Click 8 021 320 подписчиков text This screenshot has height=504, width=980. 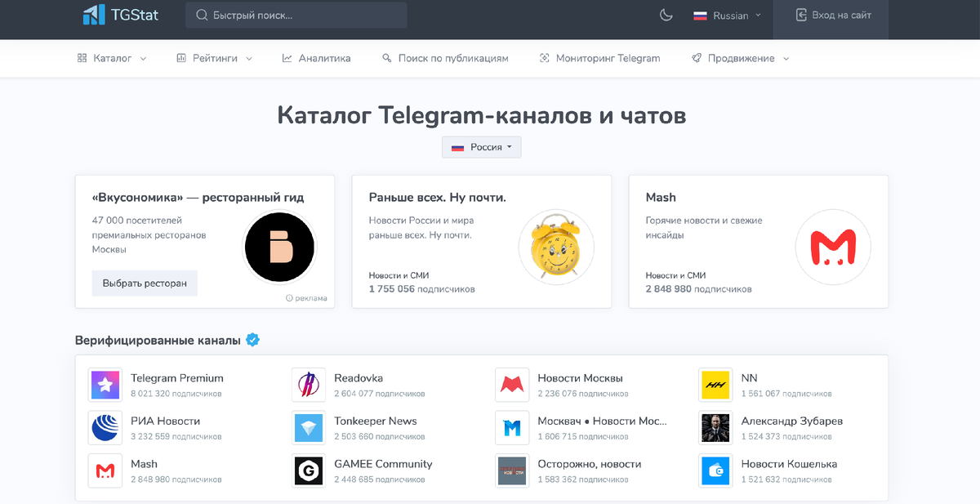(x=176, y=394)
